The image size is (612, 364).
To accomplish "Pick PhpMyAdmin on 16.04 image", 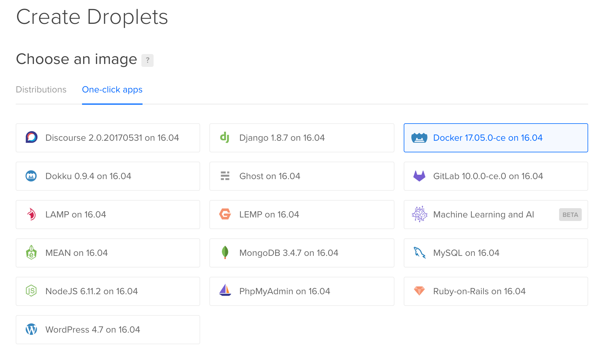I will pos(302,291).
